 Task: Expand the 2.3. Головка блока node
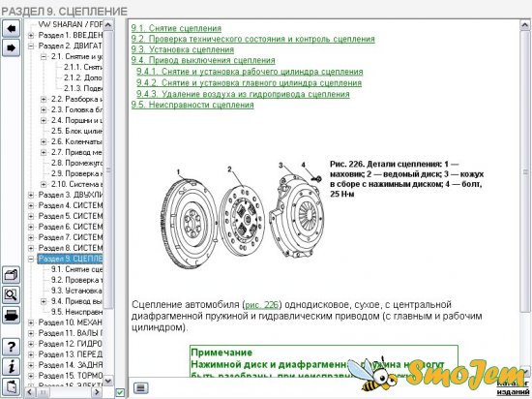tap(44, 109)
